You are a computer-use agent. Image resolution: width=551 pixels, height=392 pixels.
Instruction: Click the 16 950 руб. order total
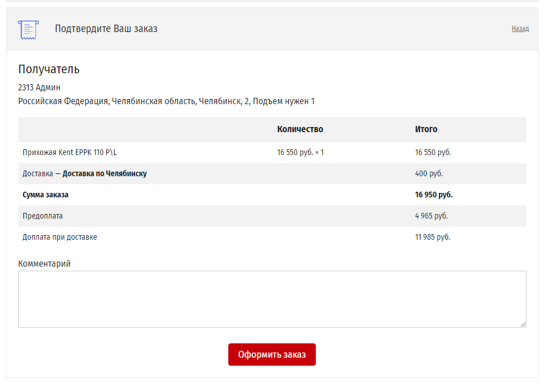[x=433, y=195]
